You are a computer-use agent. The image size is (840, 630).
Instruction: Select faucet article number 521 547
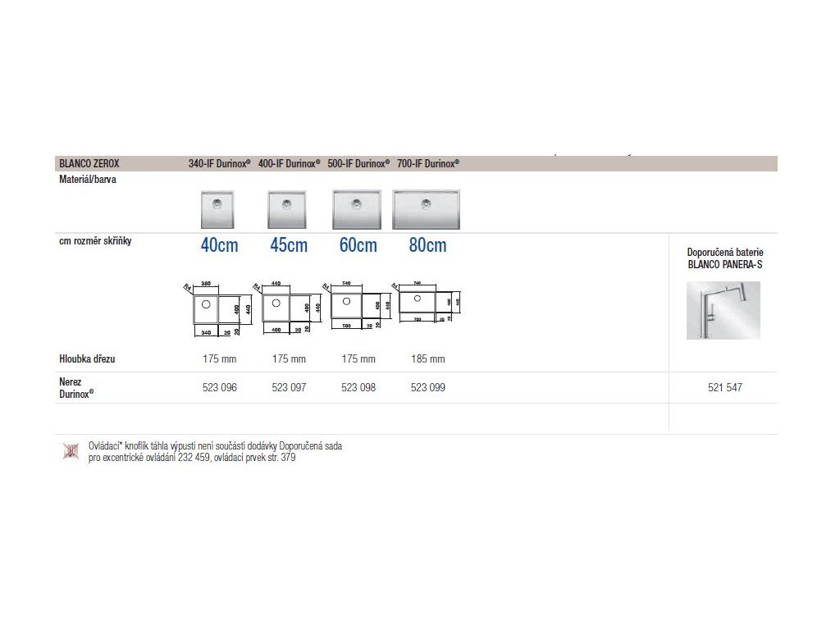pos(725,387)
